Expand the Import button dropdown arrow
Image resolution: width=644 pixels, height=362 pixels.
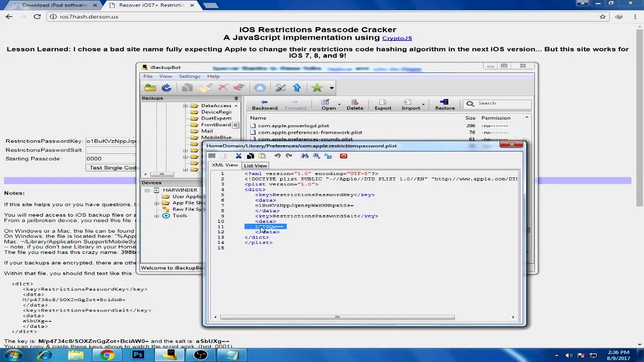423,105
